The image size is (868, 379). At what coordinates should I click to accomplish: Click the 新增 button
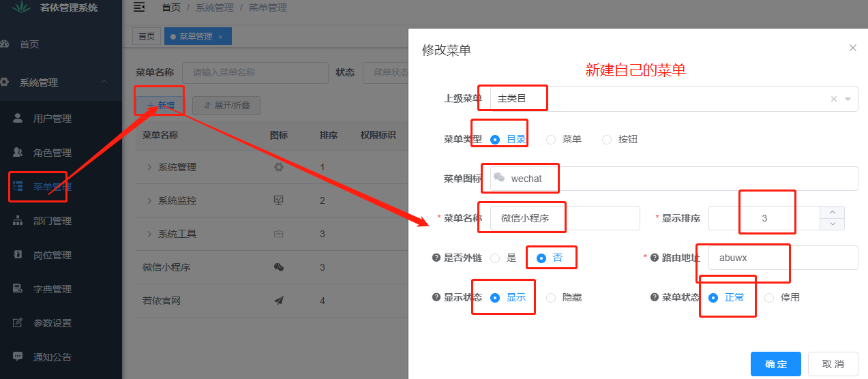point(159,106)
